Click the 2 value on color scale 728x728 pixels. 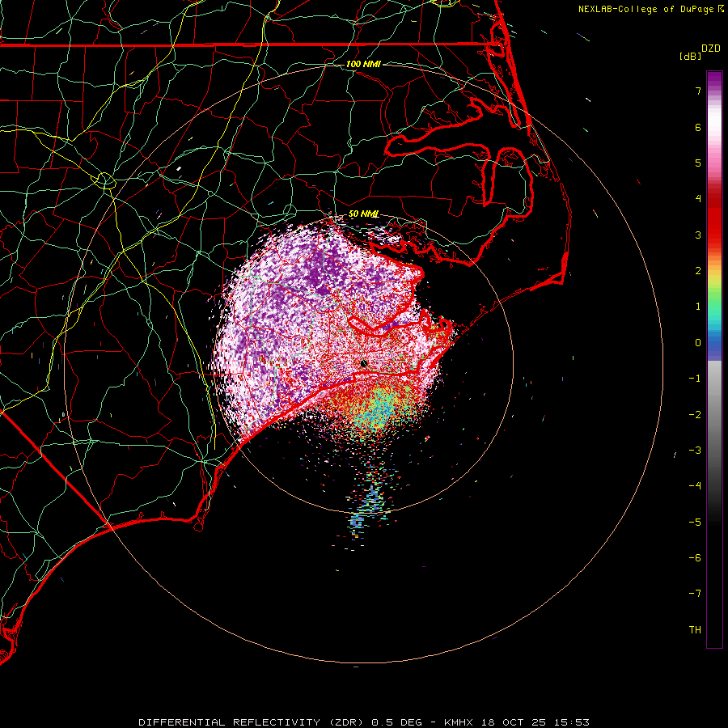pyautogui.click(x=698, y=271)
